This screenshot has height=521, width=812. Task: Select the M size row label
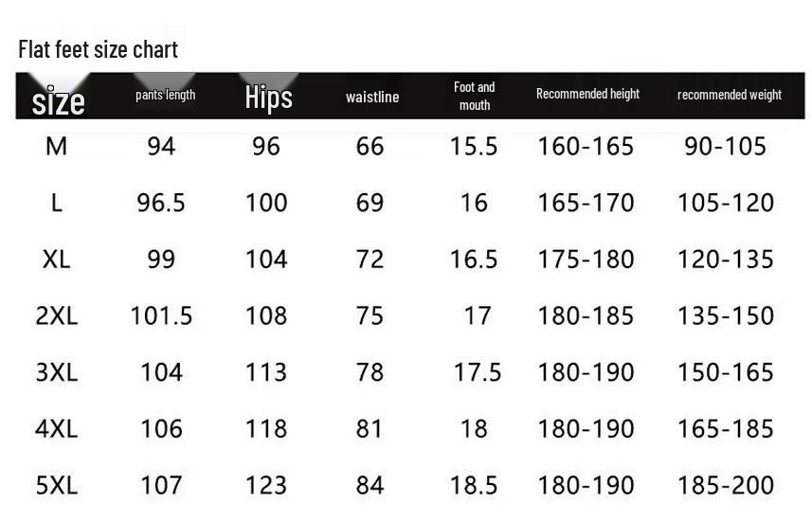coord(56,146)
